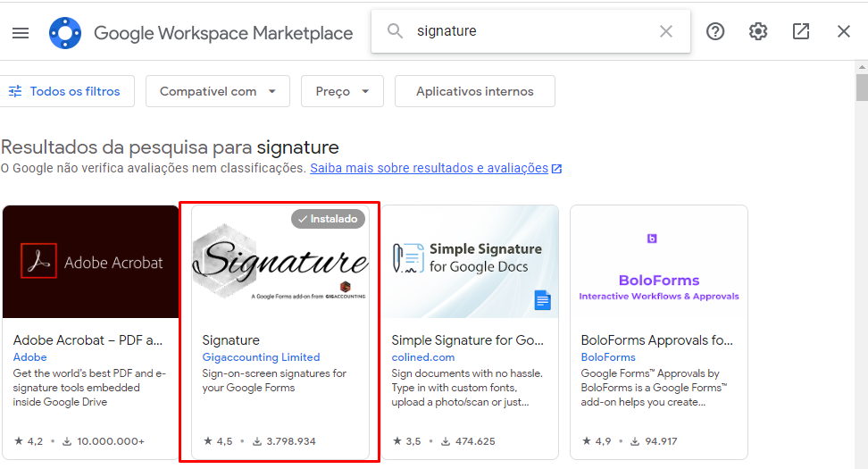
Task: Click the search field containing signature
Action: point(530,31)
